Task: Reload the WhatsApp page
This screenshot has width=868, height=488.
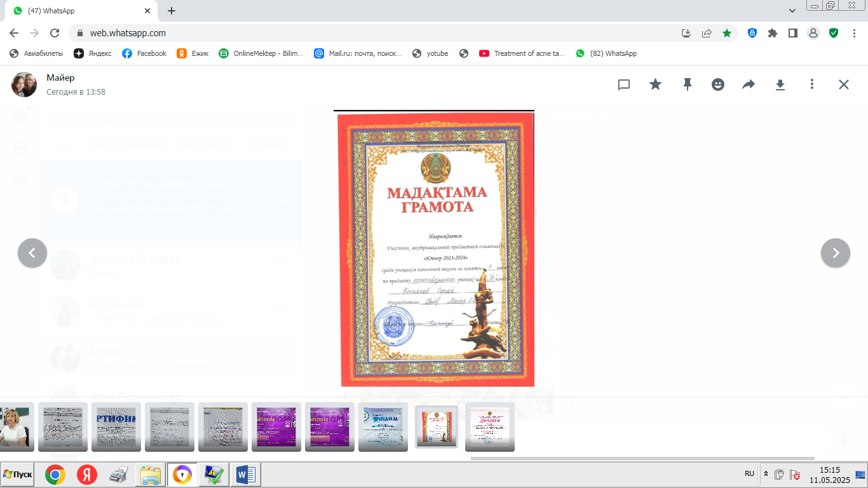Action: pyautogui.click(x=55, y=33)
